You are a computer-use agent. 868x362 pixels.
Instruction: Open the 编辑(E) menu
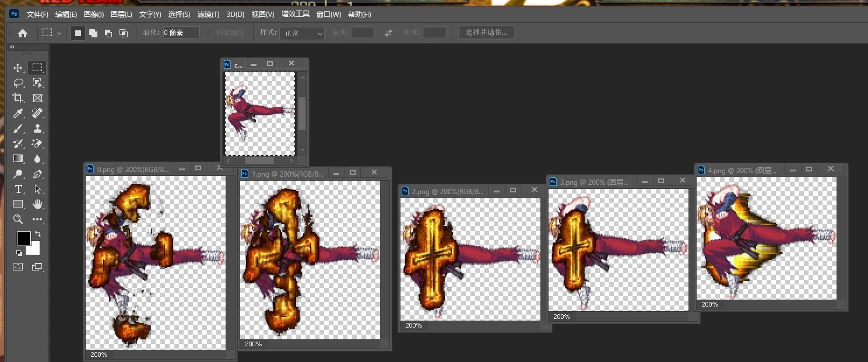66,14
